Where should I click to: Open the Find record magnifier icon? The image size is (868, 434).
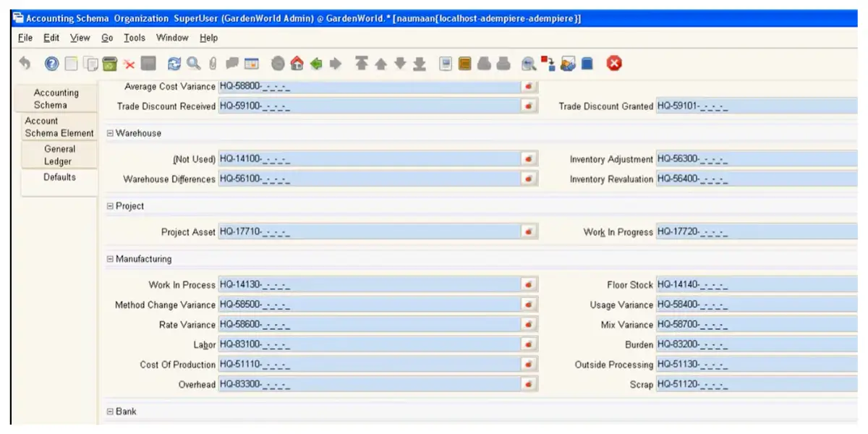pos(193,64)
